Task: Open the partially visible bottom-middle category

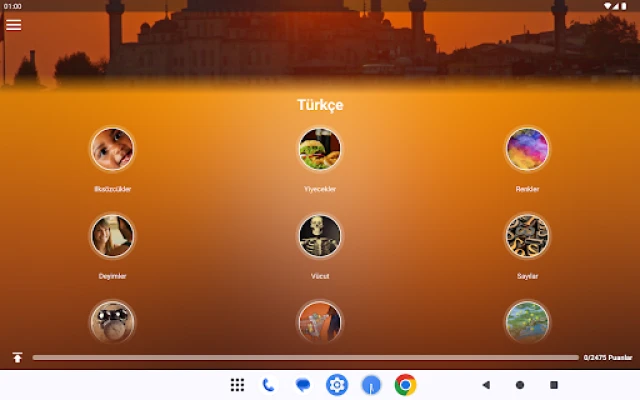Action: tap(320, 321)
